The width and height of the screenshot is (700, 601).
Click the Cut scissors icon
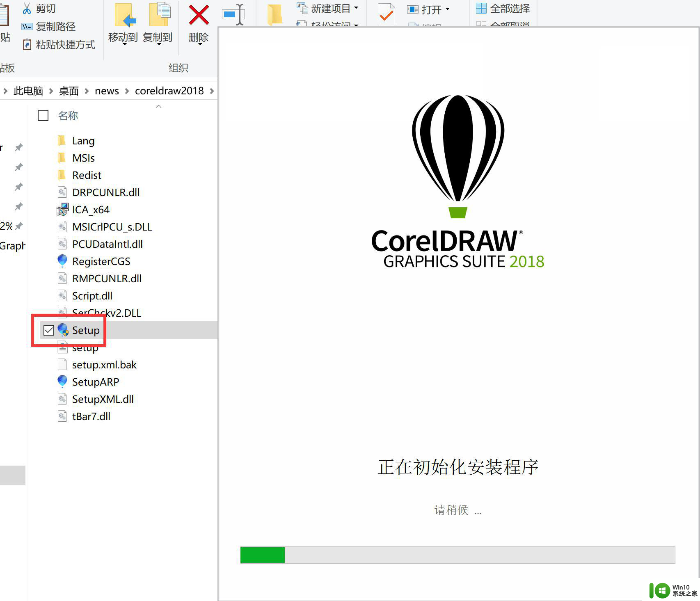pos(27,8)
